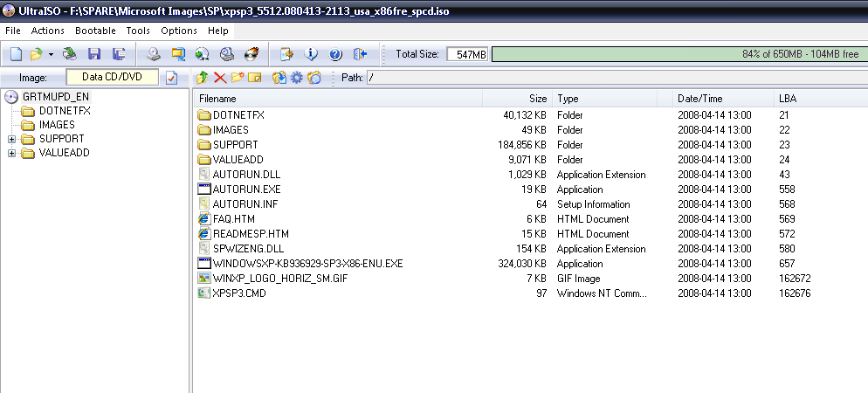Screen dimensions: 868x393
Task: Click the 547MB Total Size field
Action: [x=467, y=54]
